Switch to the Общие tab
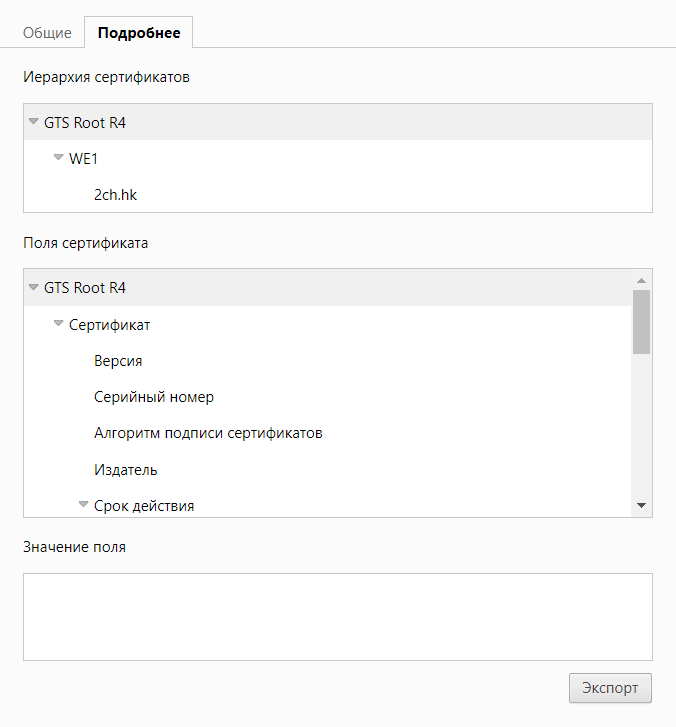This screenshot has height=727, width=676. click(x=47, y=33)
